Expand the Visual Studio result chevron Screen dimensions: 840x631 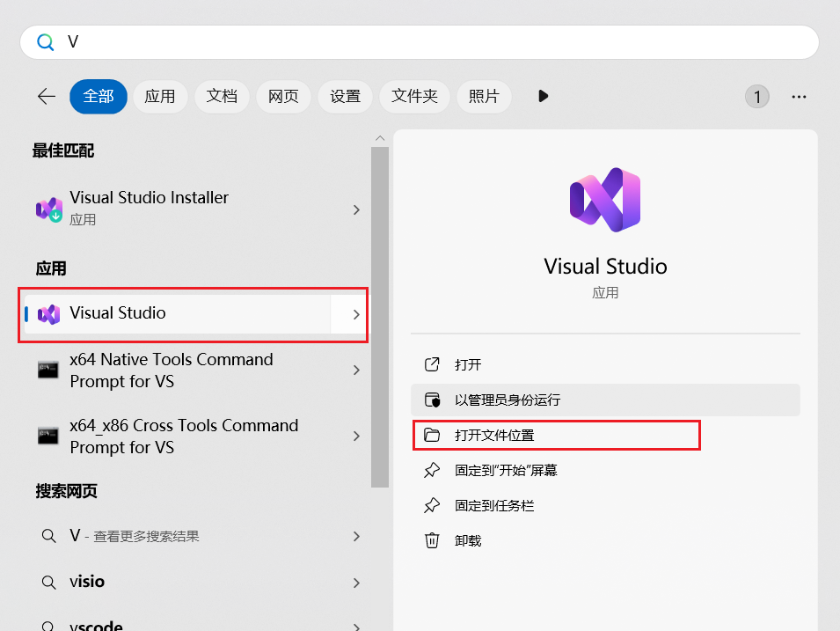[356, 314]
